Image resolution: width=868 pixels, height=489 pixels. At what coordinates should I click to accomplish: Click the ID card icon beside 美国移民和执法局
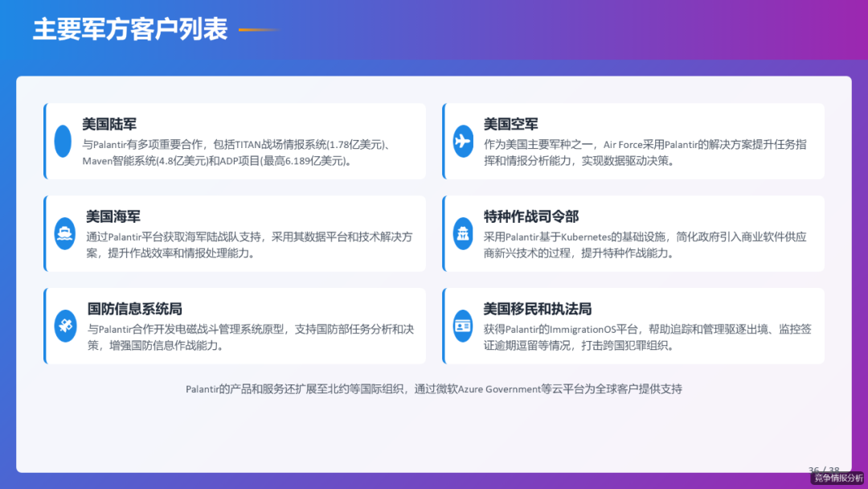[463, 326]
